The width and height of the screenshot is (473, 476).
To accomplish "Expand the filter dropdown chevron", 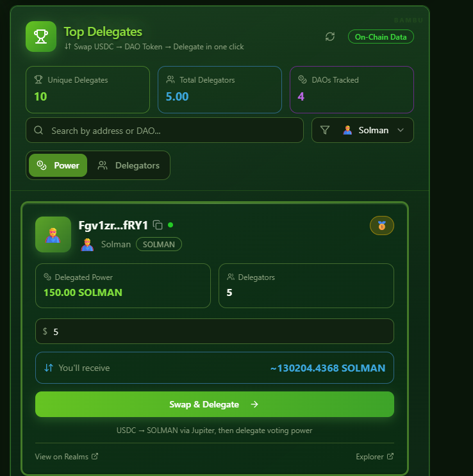I will pos(401,130).
